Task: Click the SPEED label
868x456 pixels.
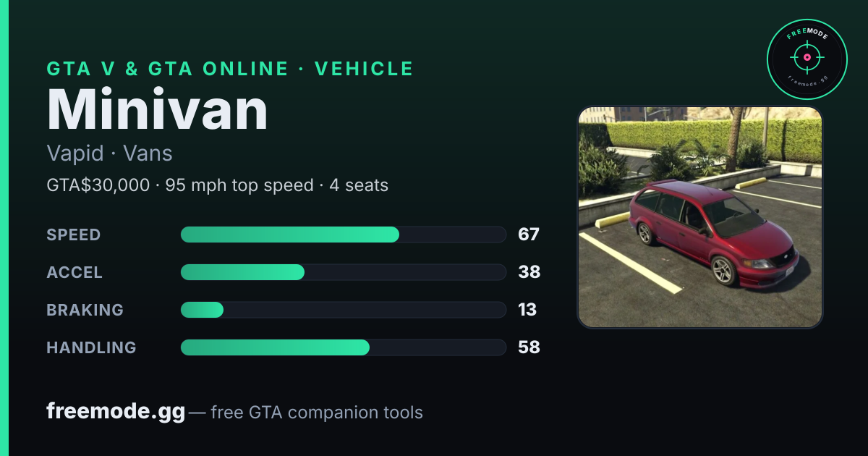Action: tap(74, 235)
